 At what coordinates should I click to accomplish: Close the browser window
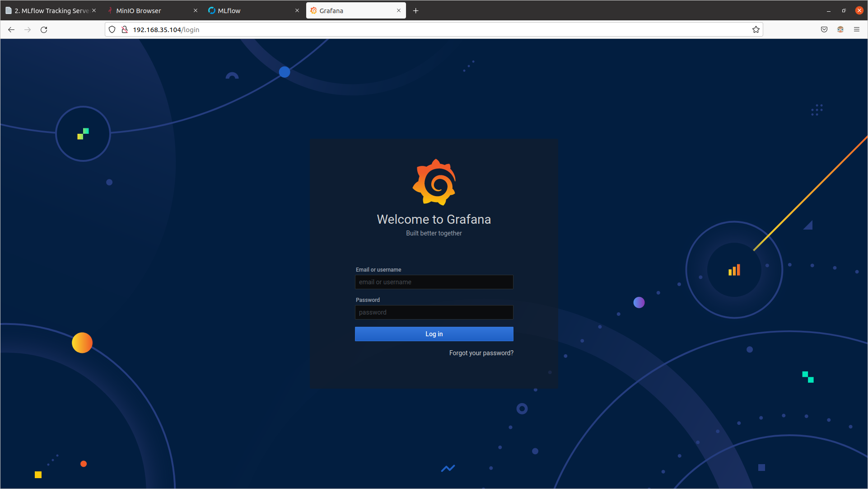click(x=859, y=10)
